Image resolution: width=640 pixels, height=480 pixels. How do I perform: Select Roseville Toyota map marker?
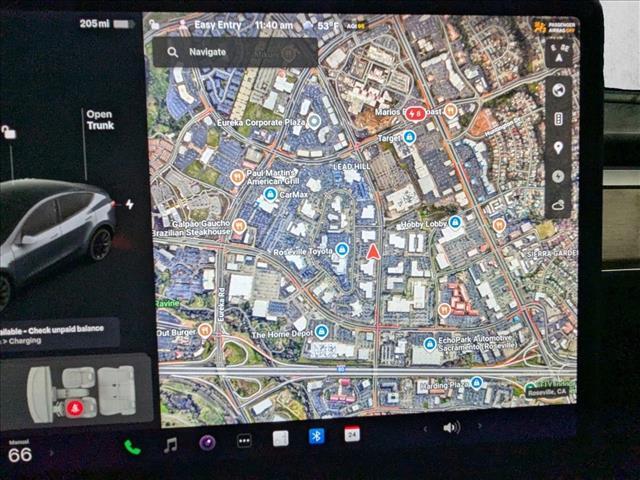pyautogui.click(x=343, y=249)
